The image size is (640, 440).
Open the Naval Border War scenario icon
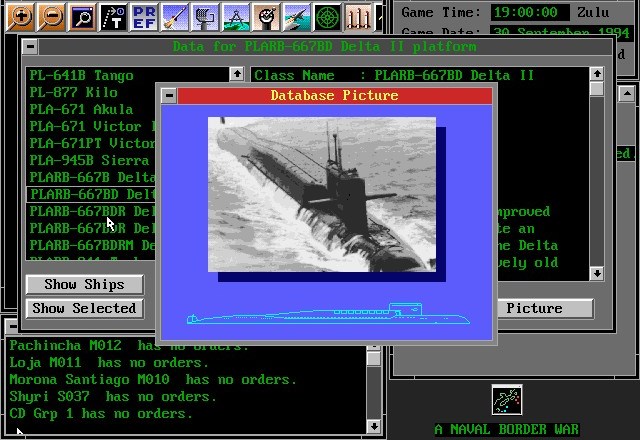(507, 400)
